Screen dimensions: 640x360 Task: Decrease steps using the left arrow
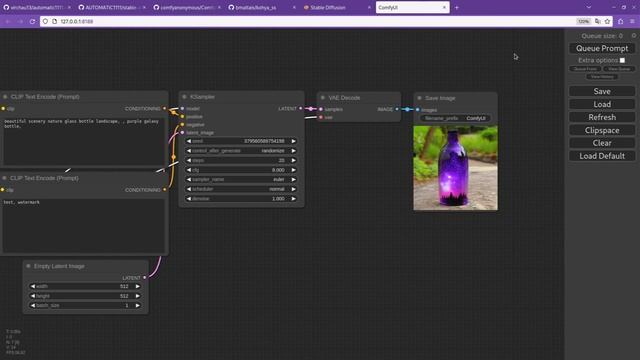click(x=189, y=160)
